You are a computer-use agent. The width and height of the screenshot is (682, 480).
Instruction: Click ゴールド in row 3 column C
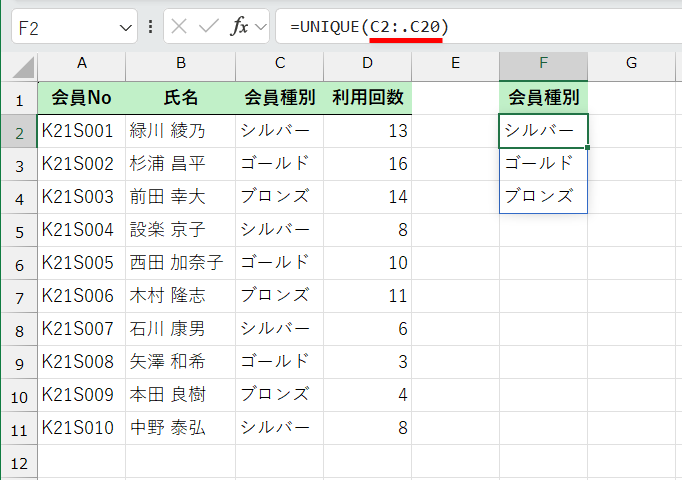[280, 164]
